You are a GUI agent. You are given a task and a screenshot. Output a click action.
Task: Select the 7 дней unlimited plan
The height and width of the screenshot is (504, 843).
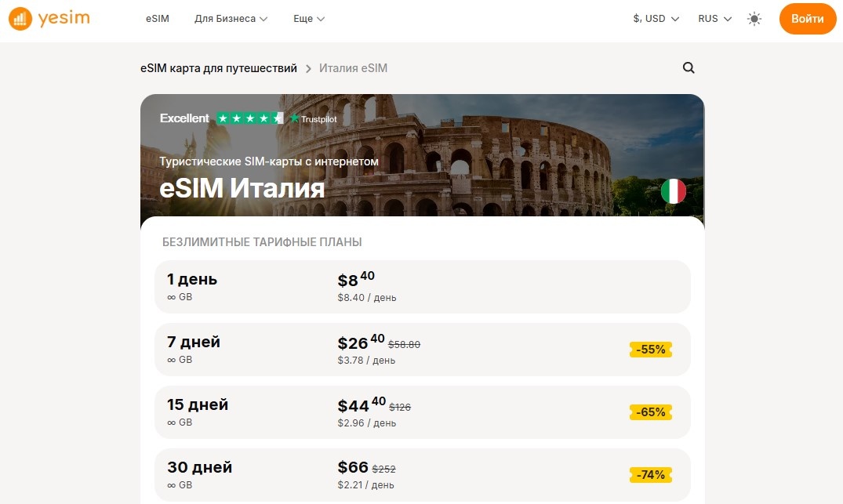click(422, 350)
